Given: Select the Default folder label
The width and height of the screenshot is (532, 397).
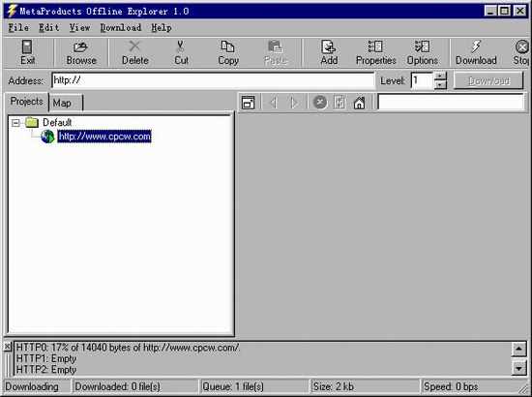Looking at the screenshot, I should click(x=57, y=122).
